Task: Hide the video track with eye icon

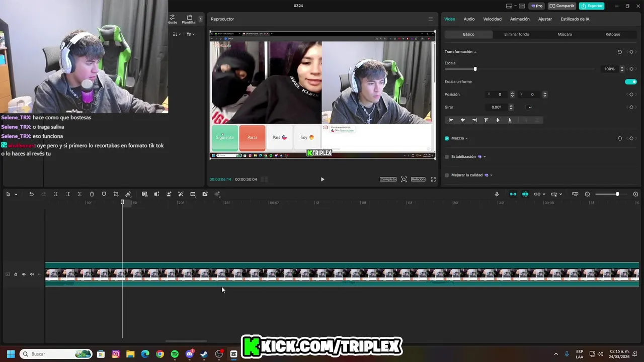Action: (x=24, y=274)
